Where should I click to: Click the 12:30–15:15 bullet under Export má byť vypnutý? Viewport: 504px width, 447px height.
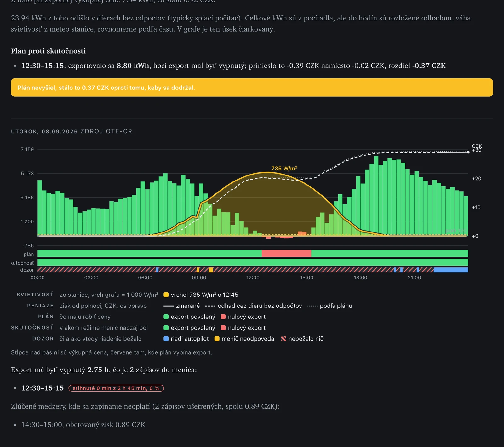[43, 388]
